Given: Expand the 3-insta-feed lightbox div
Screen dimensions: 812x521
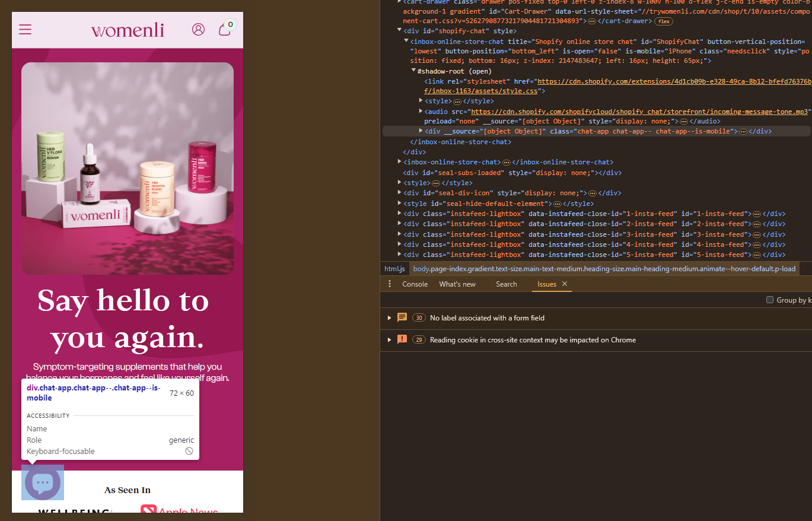Looking at the screenshot, I should coord(400,234).
